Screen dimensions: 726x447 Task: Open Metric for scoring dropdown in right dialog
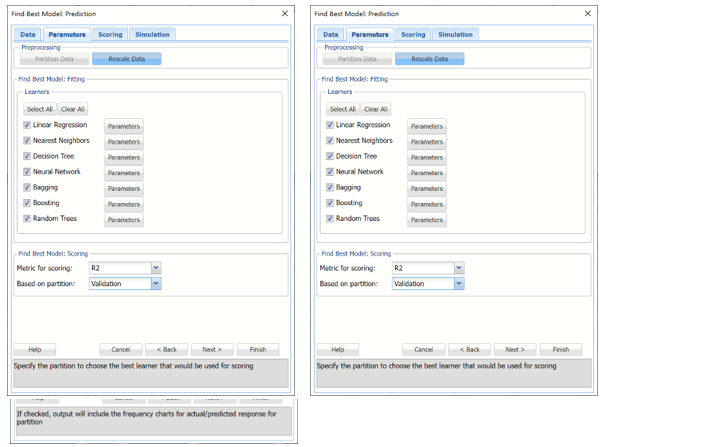click(x=458, y=268)
